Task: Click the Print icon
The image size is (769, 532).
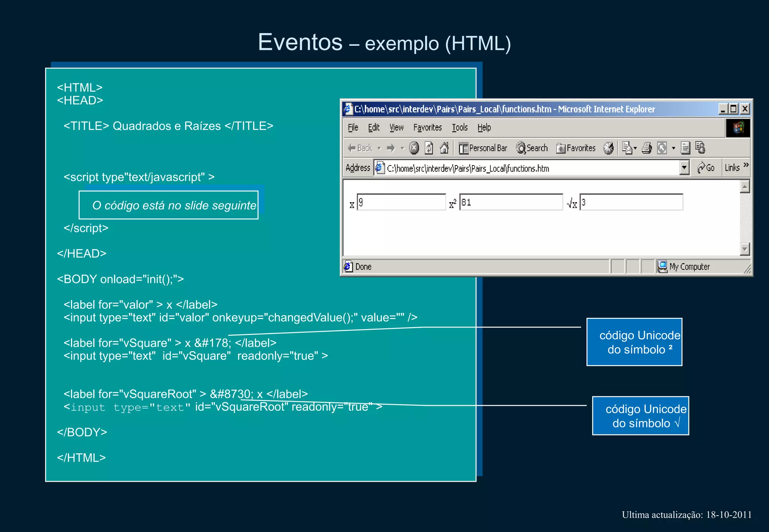Action: [x=647, y=148]
